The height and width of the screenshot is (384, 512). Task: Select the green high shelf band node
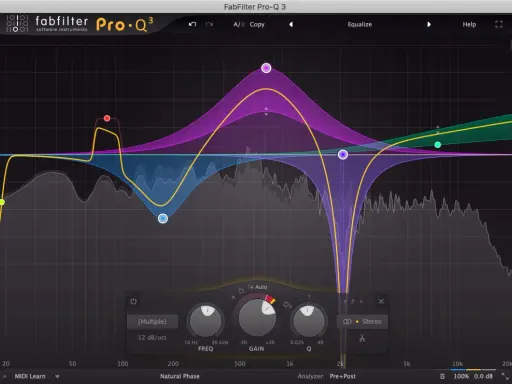click(438, 145)
